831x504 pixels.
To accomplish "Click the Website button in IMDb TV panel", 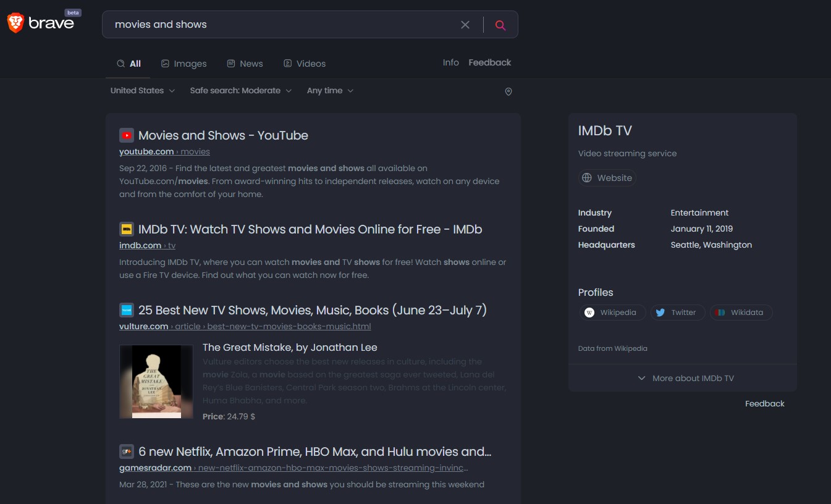I will click(x=607, y=178).
